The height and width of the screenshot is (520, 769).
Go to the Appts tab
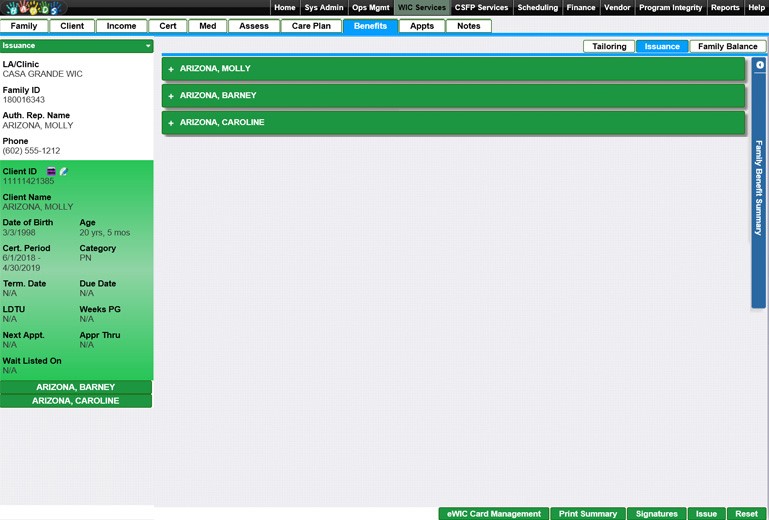click(x=422, y=26)
